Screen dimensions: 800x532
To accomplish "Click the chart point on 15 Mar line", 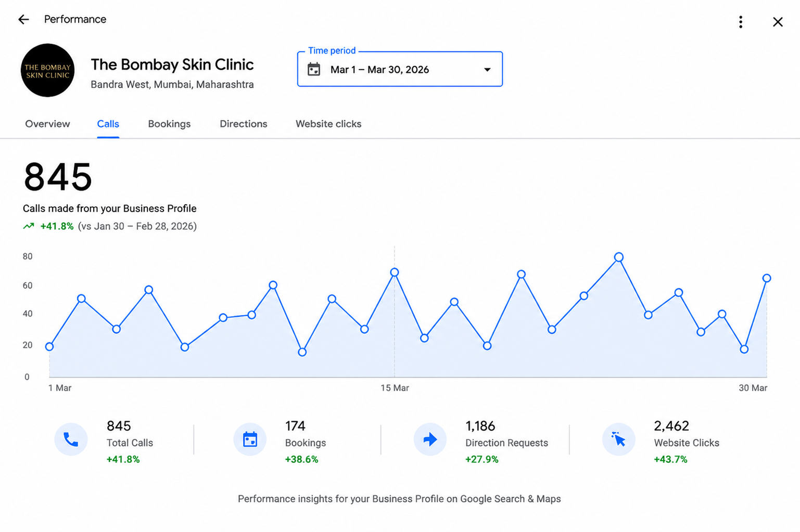I will 395,272.
